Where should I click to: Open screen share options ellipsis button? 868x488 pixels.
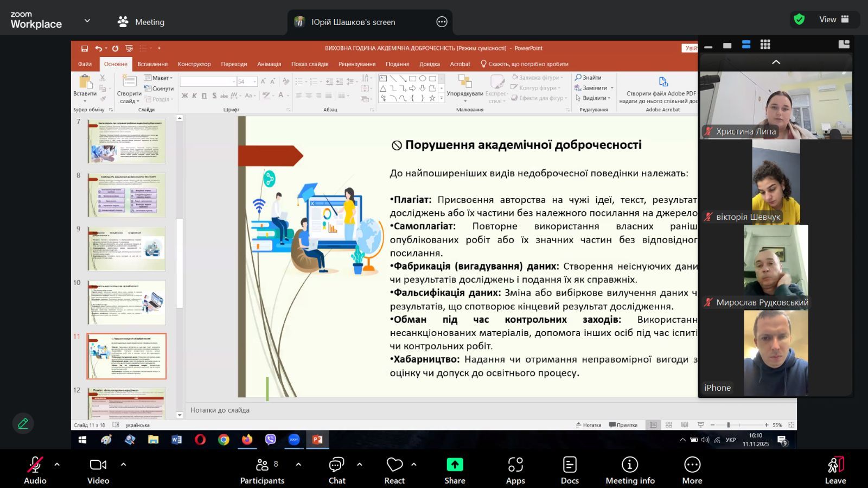point(442,22)
